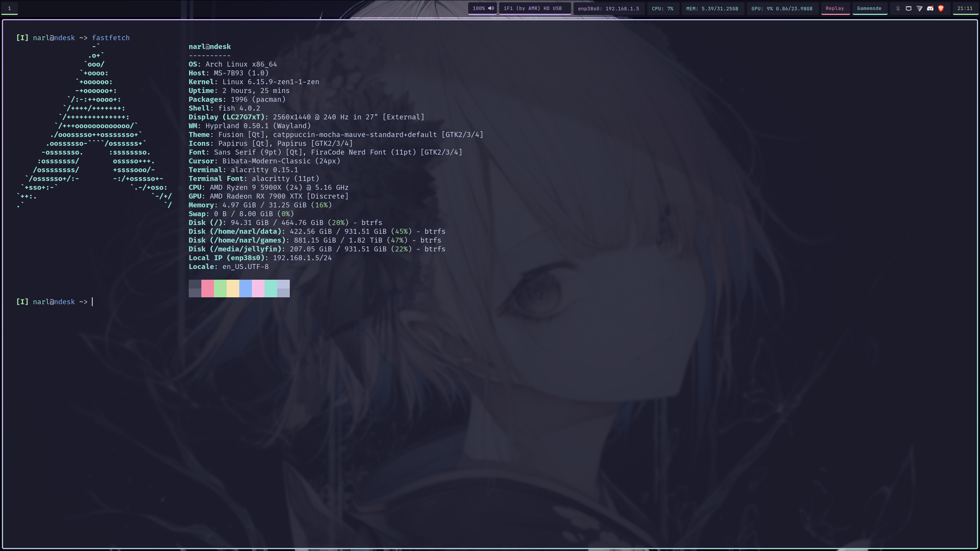Toggle the Replay module
This screenshot has width=980, height=551.
[x=835, y=8]
